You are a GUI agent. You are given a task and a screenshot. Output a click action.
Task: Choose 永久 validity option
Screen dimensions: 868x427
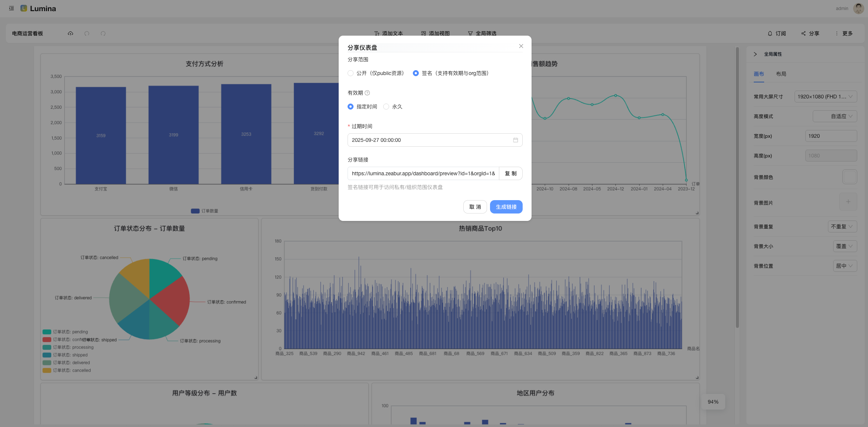(x=386, y=107)
